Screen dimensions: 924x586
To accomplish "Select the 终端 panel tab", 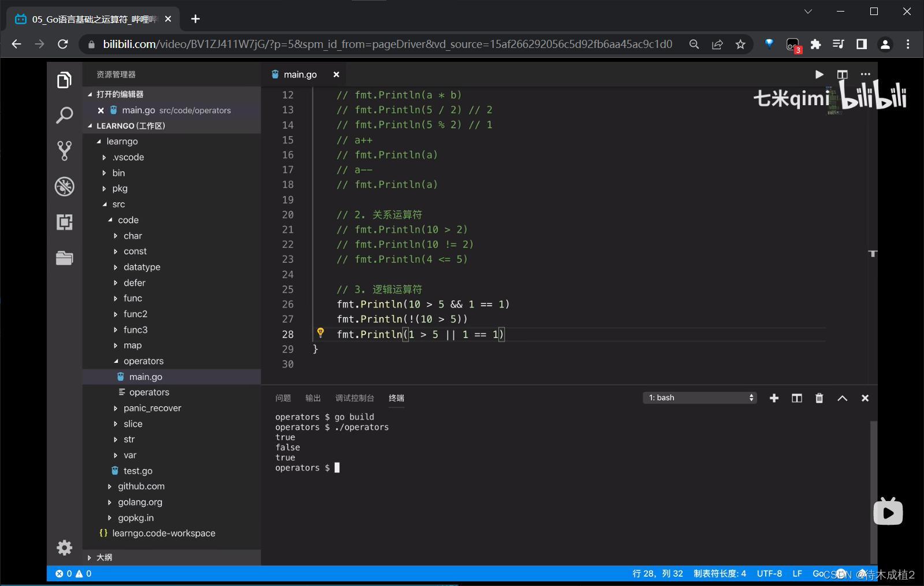I will [x=396, y=398].
